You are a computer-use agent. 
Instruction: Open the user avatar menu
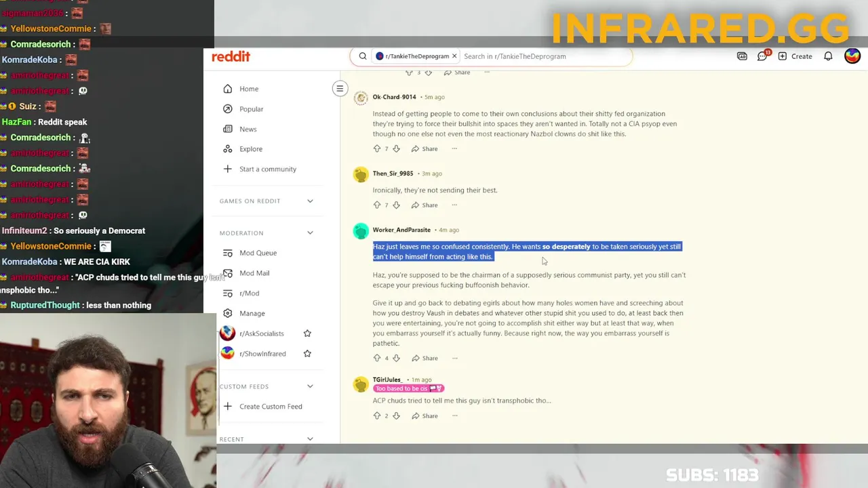(x=852, y=56)
